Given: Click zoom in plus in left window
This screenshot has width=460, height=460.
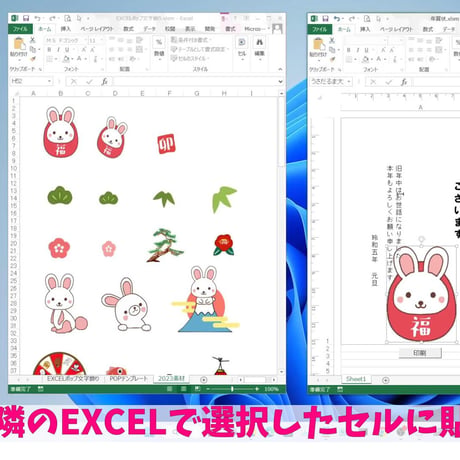Looking at the screenshot, I should [257, 389].
